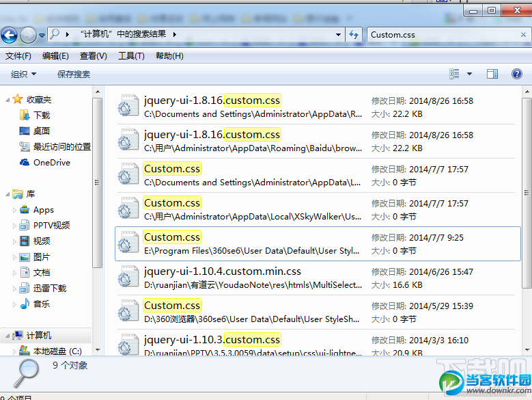
Task: Change view using the view mode icon
Action: coord(454,74)
